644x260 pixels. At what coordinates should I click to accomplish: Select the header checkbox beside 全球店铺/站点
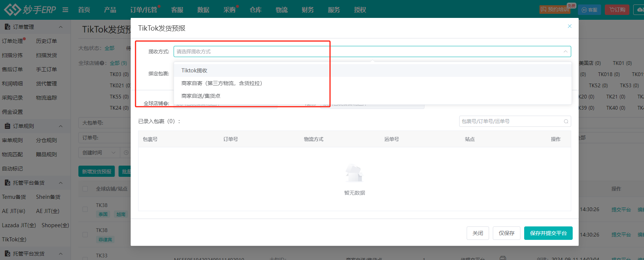[x=85, y=189]
